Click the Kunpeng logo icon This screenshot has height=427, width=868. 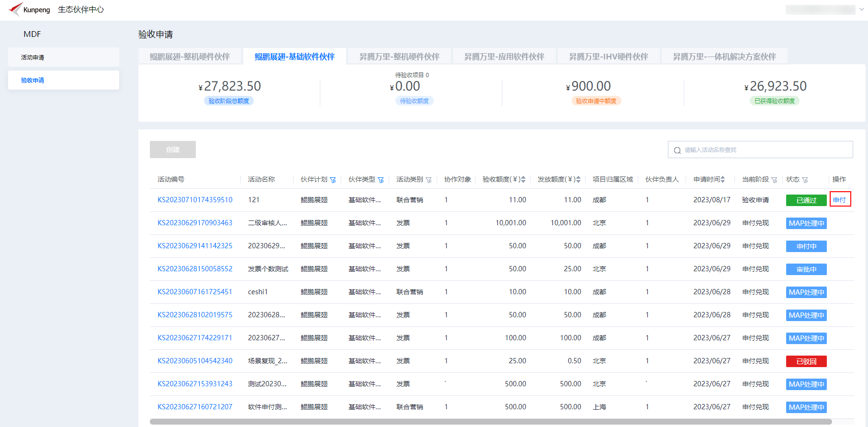tap(16, 9)
